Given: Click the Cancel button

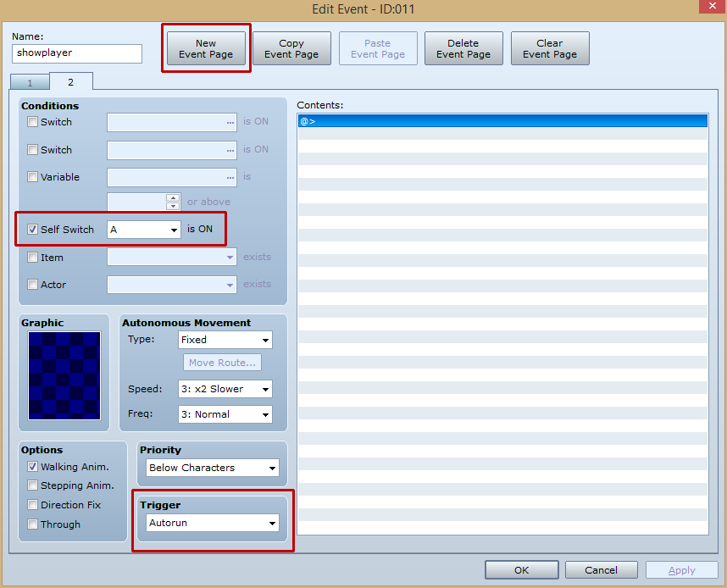Looking at the screenshot, I should pyautogui.click(x=602, y=570).
